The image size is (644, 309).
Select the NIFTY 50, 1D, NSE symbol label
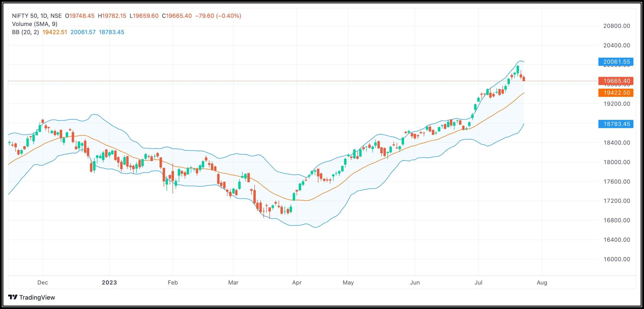37,16
